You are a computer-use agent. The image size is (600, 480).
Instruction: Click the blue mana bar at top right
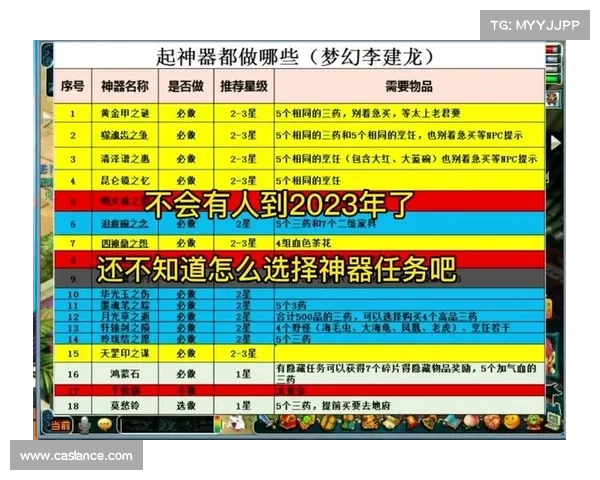pos(553,60)
